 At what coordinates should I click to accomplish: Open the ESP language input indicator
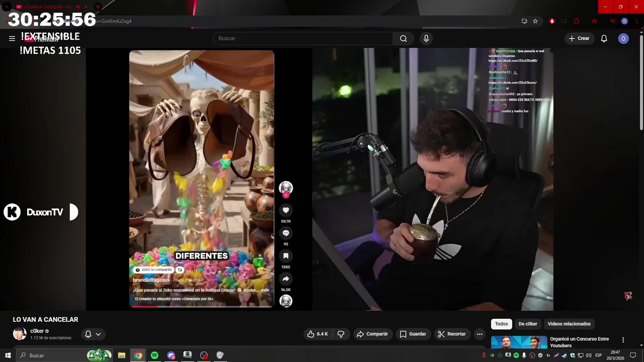(x=599, y=355)
